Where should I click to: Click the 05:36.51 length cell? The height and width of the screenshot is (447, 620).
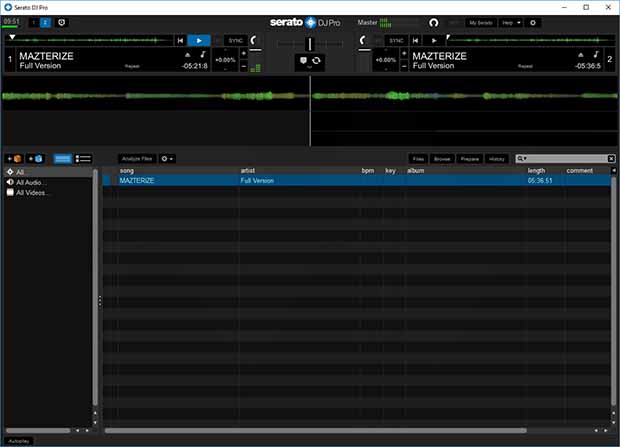pyautogui.click(x=540, y=180)
